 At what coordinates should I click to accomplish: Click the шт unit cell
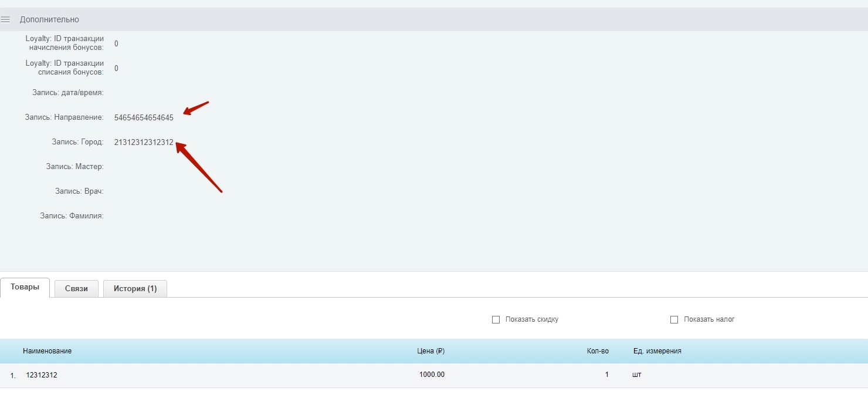[x=636, y=375]
